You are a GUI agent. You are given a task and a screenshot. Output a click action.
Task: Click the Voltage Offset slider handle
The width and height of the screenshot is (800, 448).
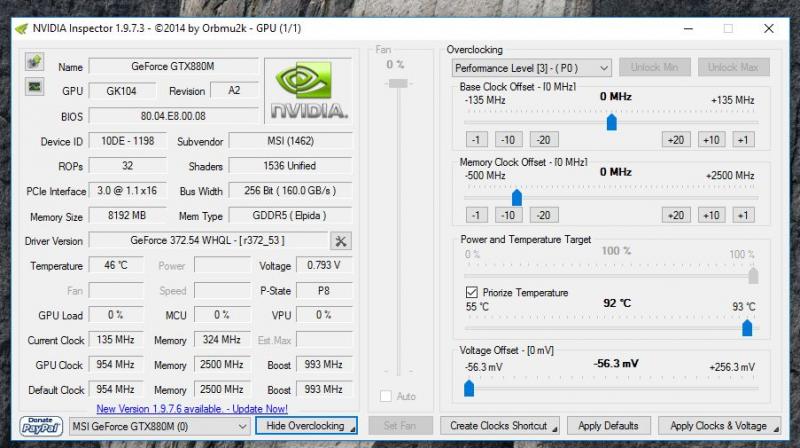469,388
